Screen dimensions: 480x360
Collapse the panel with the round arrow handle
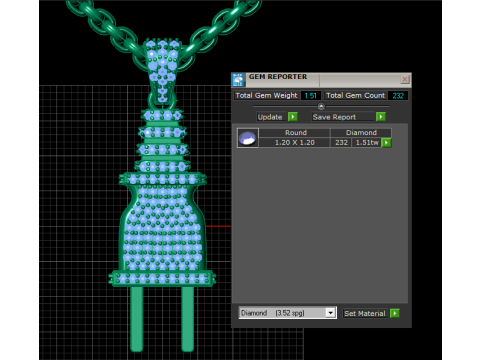321,106
